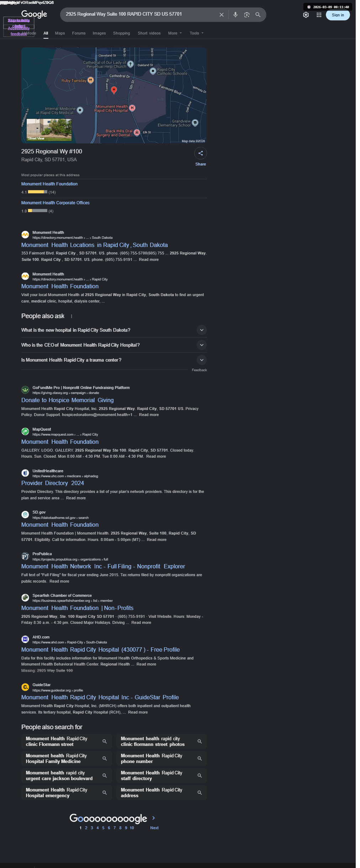Open People also ask options dots

[72, 316]
